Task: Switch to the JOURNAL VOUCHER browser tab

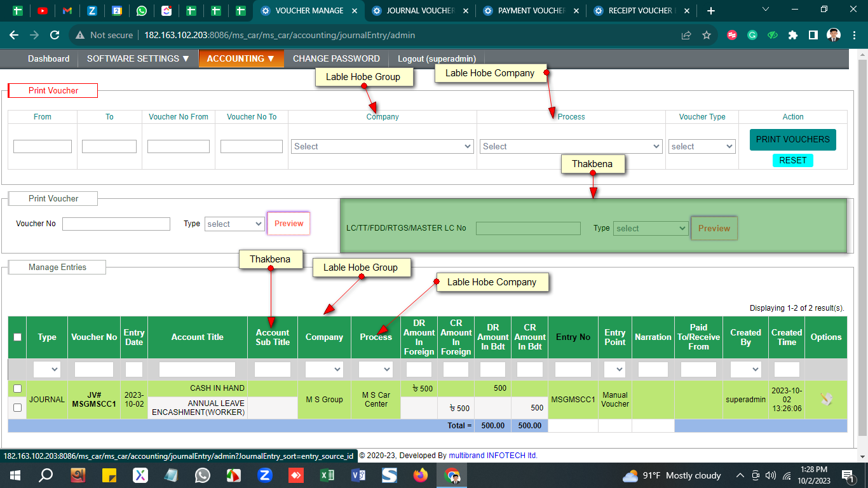Action: (421, 11)
